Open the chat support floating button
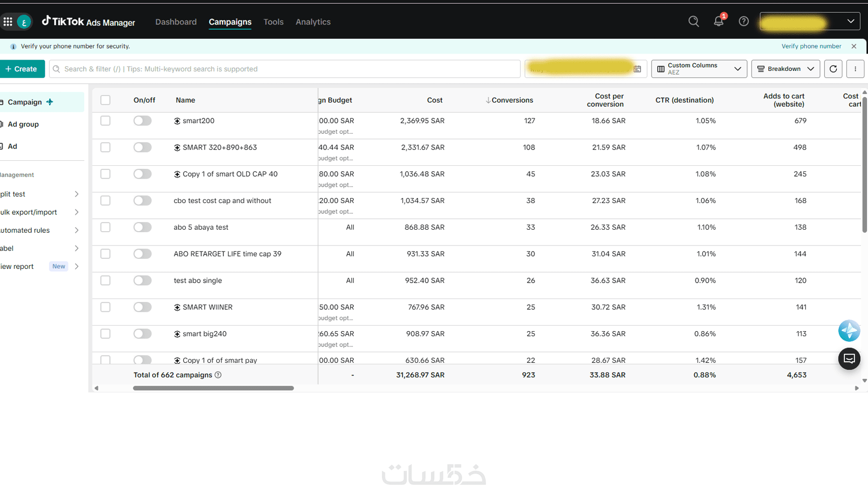868x495 pixels. pyautogui.click(x=849, y=359)
